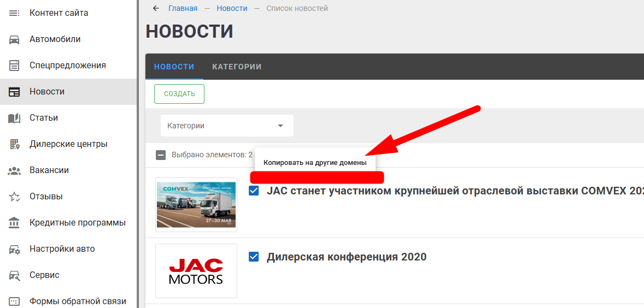
Task: Open the COMVEX news thumbnail image
Action: pyautogui.click(x=196, y=205)
